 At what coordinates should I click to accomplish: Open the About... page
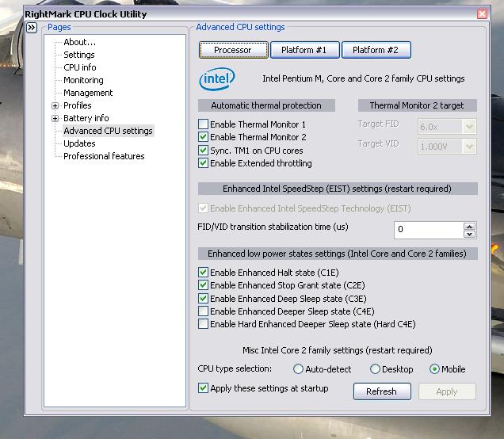pos(80,42)
